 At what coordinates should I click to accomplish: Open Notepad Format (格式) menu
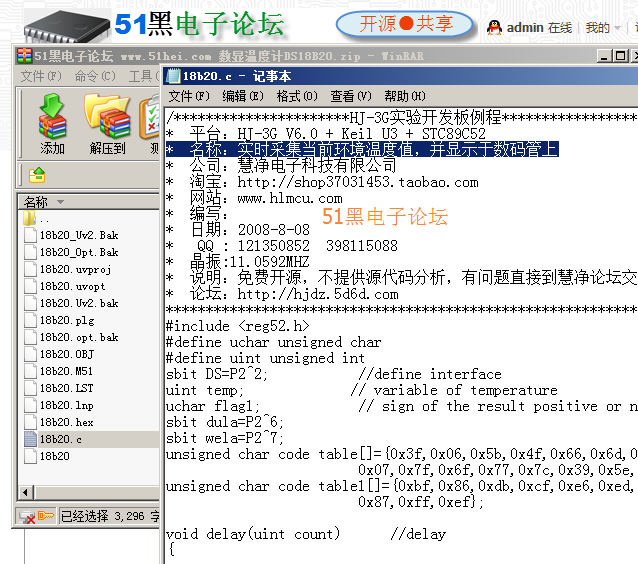297,96
